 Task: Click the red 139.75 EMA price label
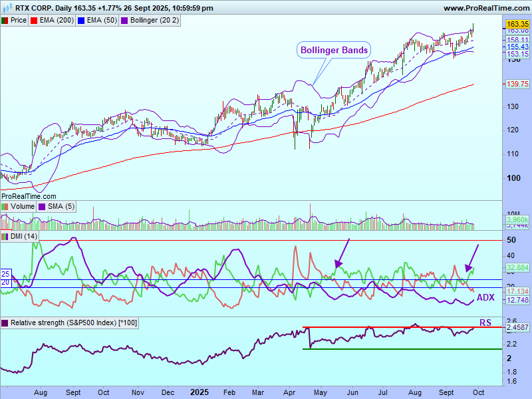pos(517,84)
